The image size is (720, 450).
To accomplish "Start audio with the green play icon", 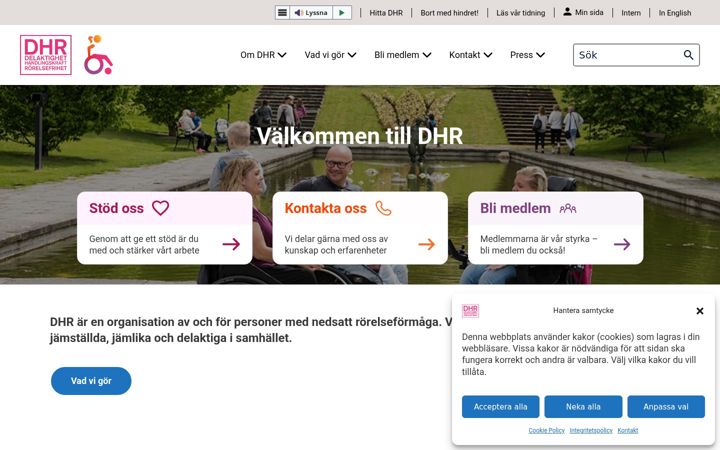I will [x=342, y=12].
